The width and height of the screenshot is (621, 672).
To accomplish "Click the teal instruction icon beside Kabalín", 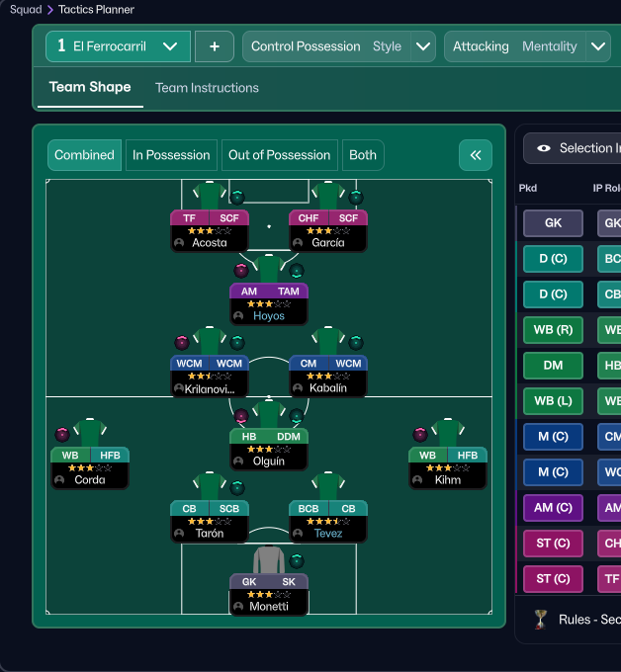I will pyautogui.click(x=356, y=343).
